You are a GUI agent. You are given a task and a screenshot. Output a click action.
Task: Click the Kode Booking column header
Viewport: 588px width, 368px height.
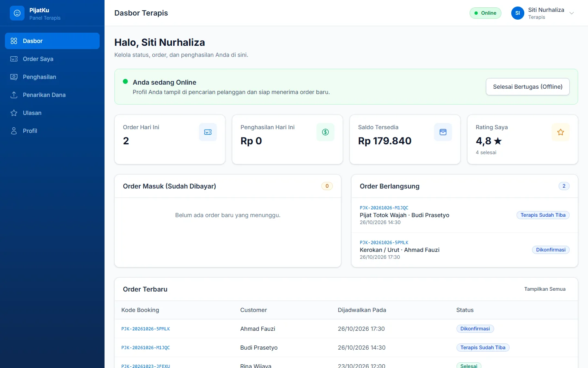click(140, 310)
